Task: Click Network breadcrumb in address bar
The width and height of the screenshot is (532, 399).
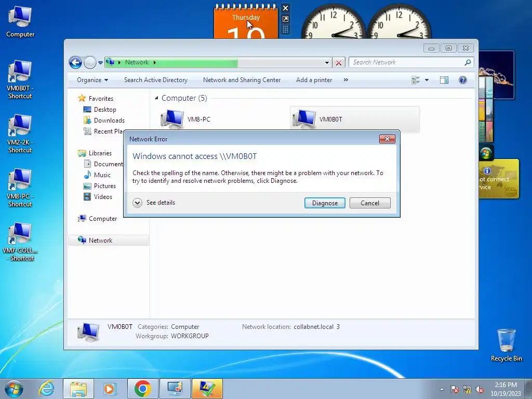Action: coord(137,62)
